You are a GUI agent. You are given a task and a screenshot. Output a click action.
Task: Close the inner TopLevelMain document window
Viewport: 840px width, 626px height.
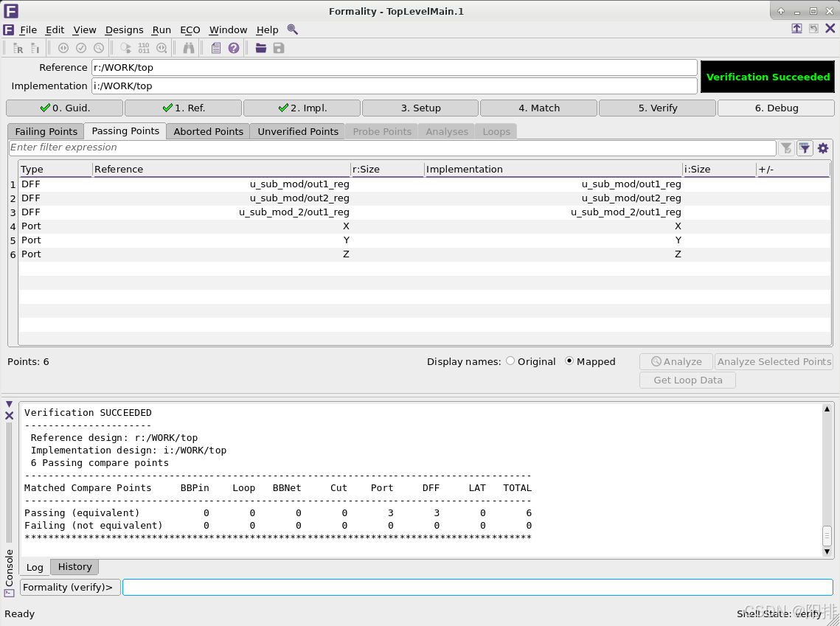[830, 28]
